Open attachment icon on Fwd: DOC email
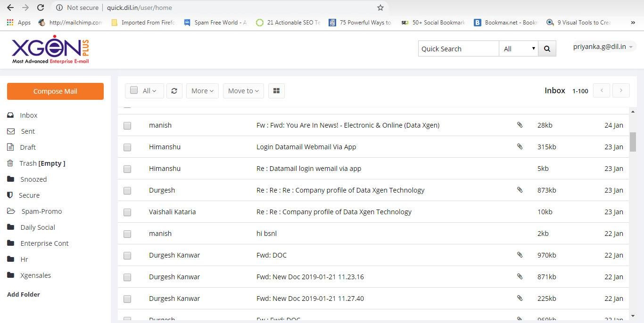The image size is (644, 323). pos(520,255)
